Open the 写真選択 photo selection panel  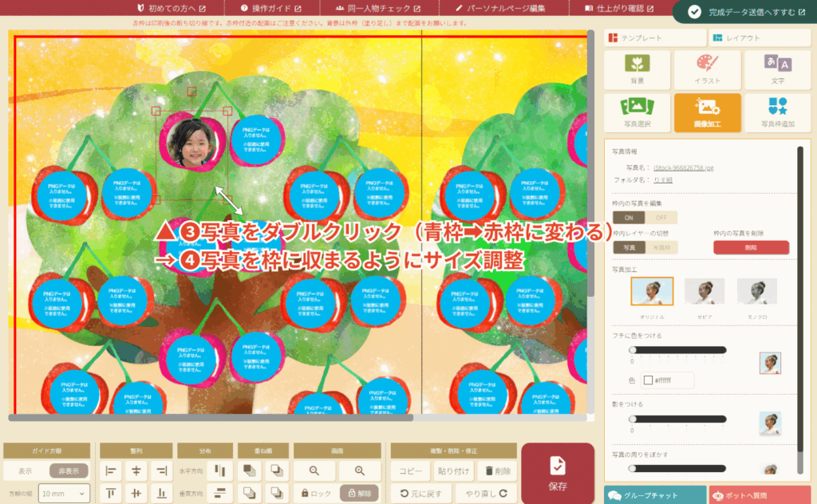point(637,112)
